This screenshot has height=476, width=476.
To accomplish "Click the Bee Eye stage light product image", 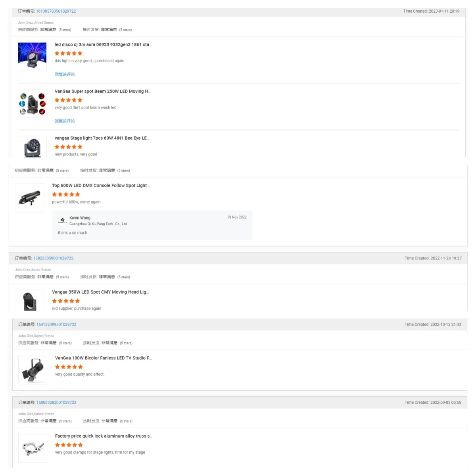I will (x=33, y=147).
